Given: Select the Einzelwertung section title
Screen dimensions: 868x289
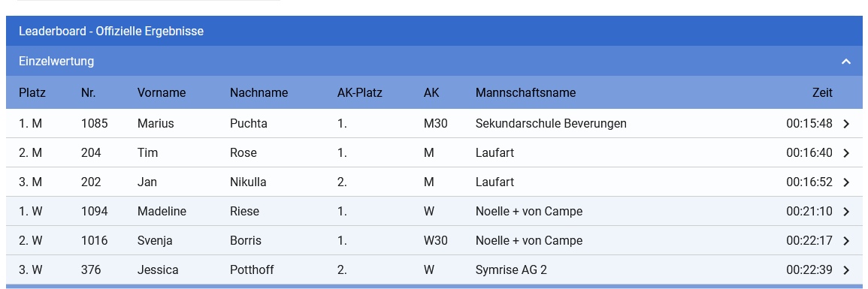Looking at the screenshot, I should [56, 62].
